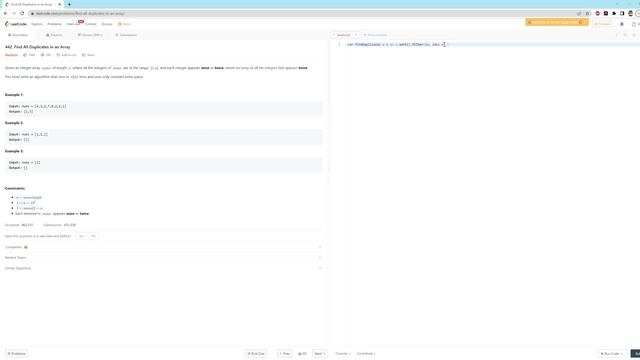Answer No to interview question prompt
The height and width of the screenshot is (360, 640).
93,236
